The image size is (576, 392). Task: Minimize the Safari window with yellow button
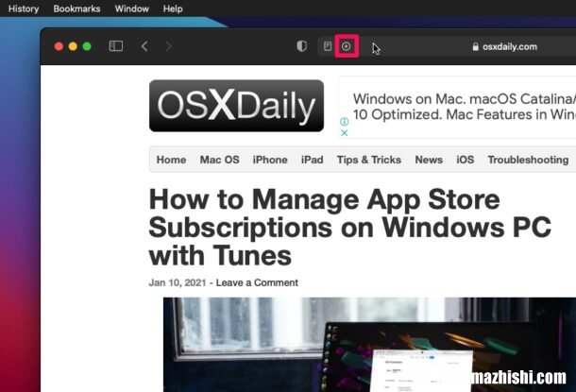point(73,46)
